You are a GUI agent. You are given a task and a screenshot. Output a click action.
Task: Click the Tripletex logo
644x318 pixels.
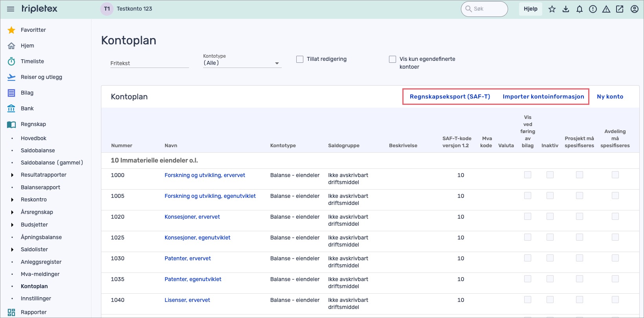click(x=39, y=9)
